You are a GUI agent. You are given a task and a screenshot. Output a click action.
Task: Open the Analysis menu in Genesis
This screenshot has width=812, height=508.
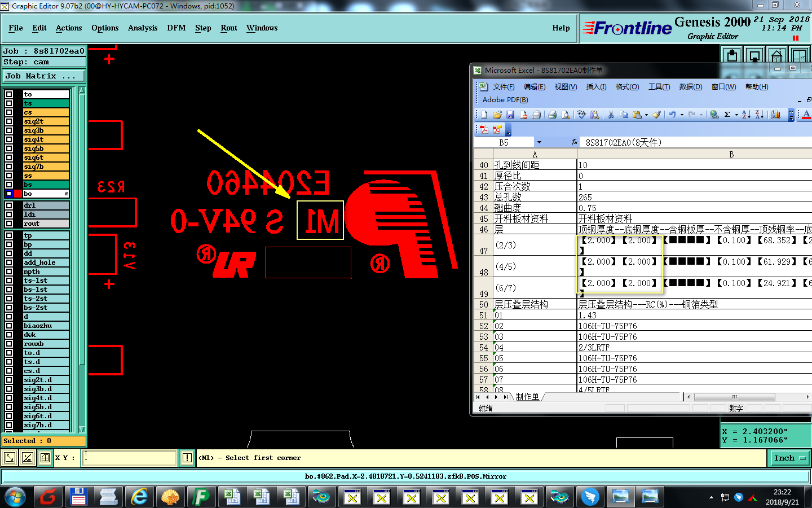[143, 28]
